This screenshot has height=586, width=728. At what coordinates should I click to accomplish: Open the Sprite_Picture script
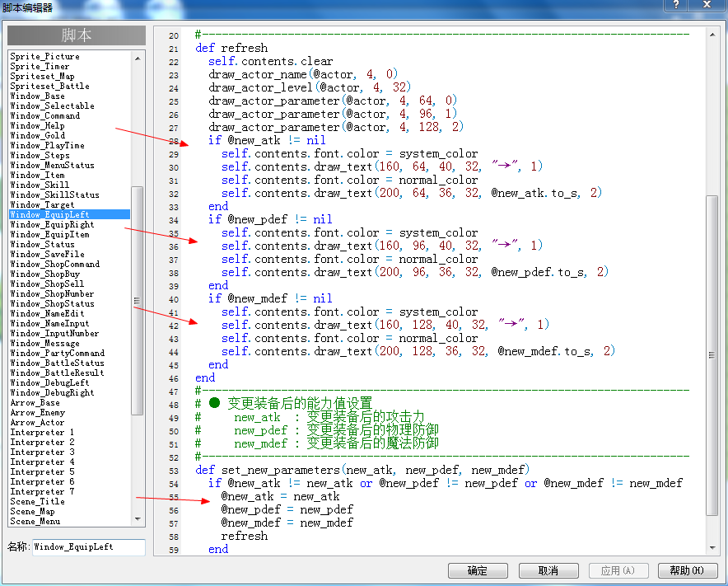point(44,56)
